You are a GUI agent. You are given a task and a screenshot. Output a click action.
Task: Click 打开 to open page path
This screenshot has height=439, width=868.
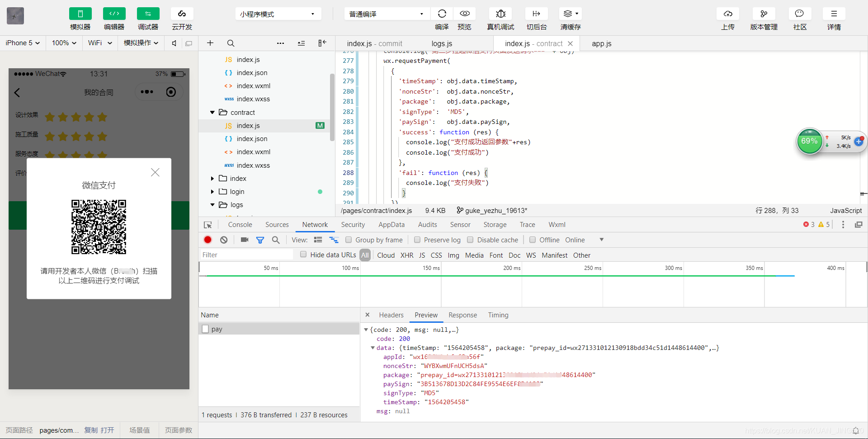point(107,430)
